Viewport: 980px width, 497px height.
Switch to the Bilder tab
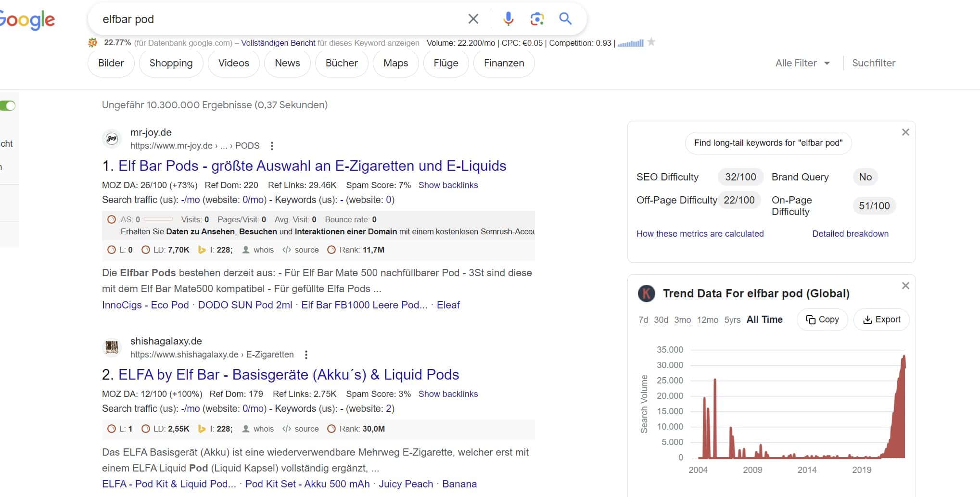pyautogui.click(x=111, y=63)
